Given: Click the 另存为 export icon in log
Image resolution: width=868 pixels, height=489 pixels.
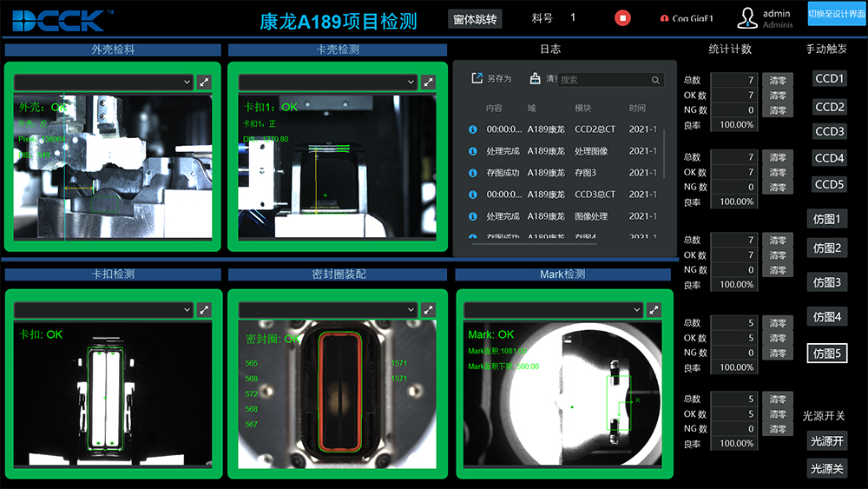Looking at the screenshot, I should pos(477,78).
